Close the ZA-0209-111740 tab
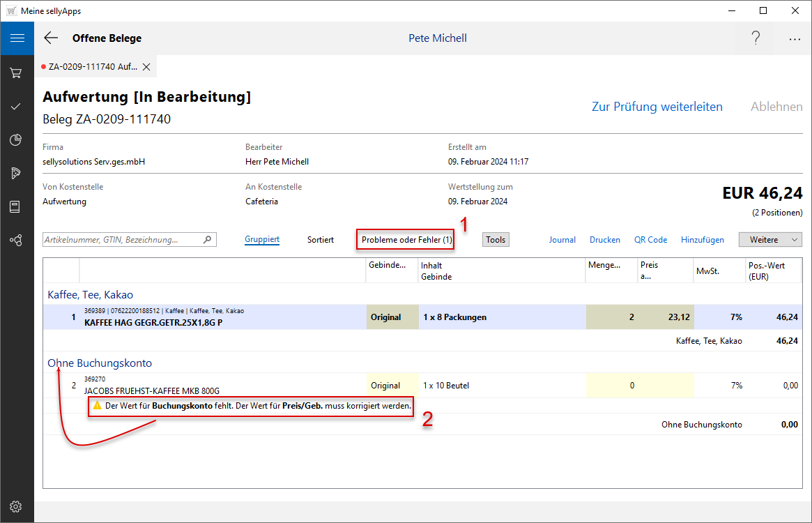This screenshot has height=523, width=812. [146, 67]
